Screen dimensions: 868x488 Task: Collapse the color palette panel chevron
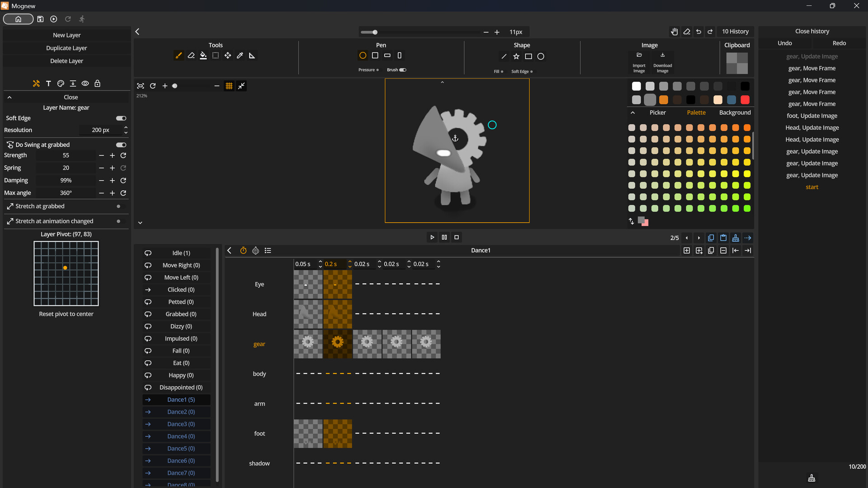(x=632, y=113)
